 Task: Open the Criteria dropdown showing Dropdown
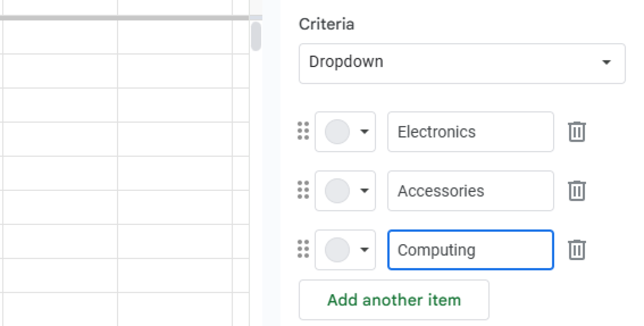[461, 63]
